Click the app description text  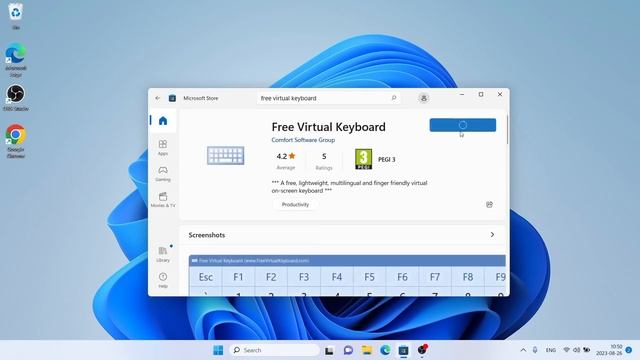pos(349,187)
